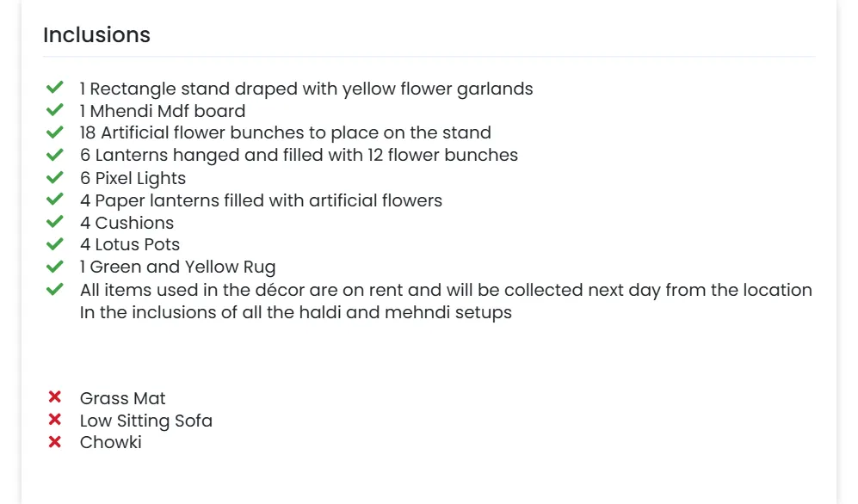Select the Low Sitting Sofa text

[x=145, y=421]
